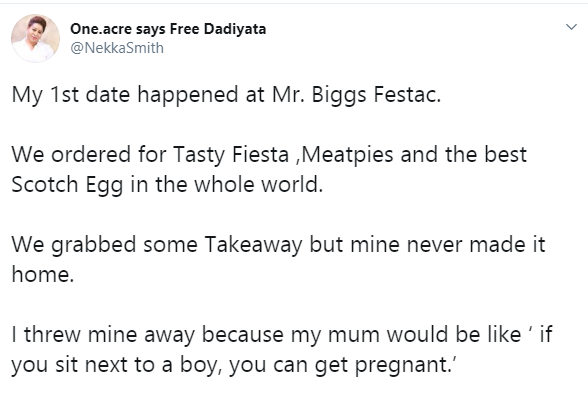
Task: Select the line containing only home.
Action: (43, 274)
